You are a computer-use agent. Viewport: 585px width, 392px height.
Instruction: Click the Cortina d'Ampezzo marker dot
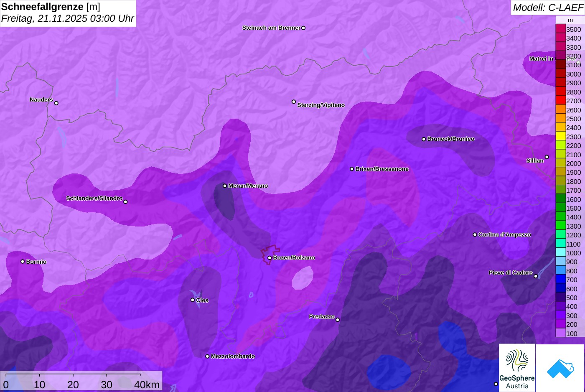click(475, 235)
